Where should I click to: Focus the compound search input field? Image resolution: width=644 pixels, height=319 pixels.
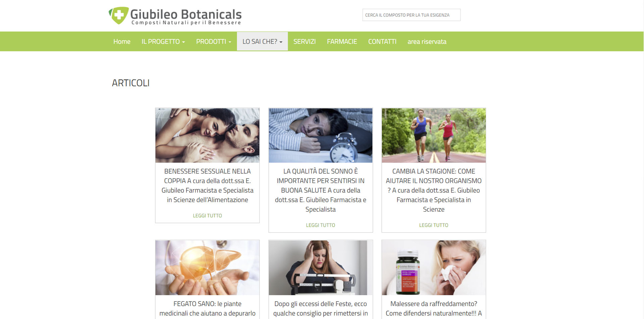(411, 15)
